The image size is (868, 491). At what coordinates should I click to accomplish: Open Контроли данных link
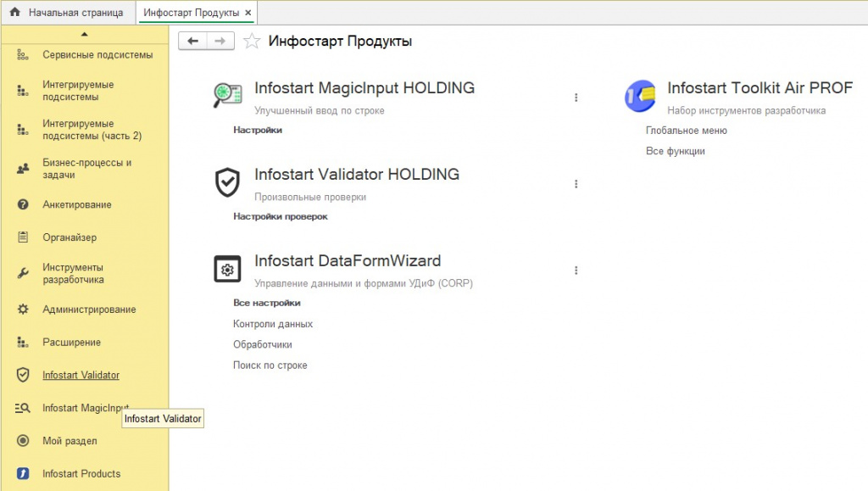tap(273, 324)
